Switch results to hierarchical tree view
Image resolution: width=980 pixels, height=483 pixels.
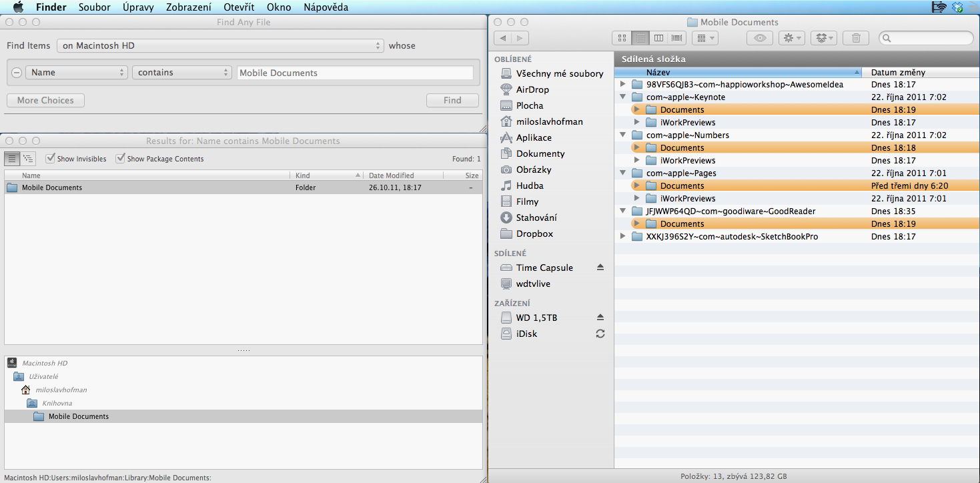click(x=28, y=159)
